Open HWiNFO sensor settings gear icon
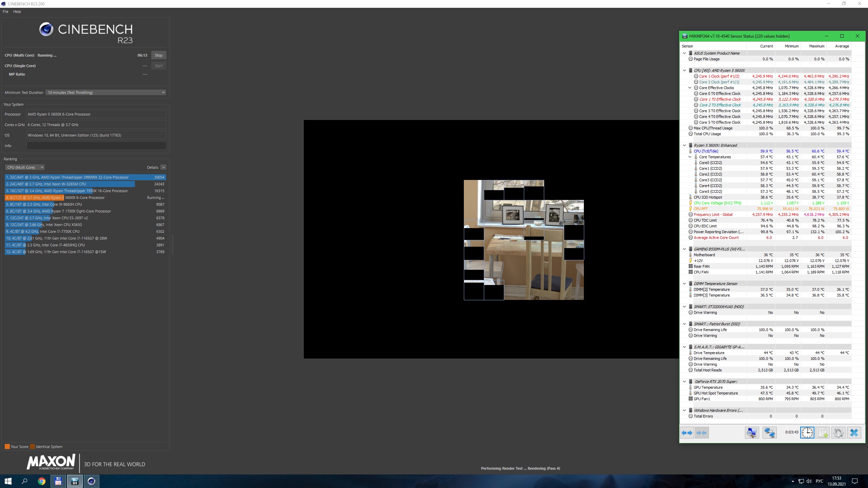The height and width of the screenshot is (488, 868). (x=838, y=433)
